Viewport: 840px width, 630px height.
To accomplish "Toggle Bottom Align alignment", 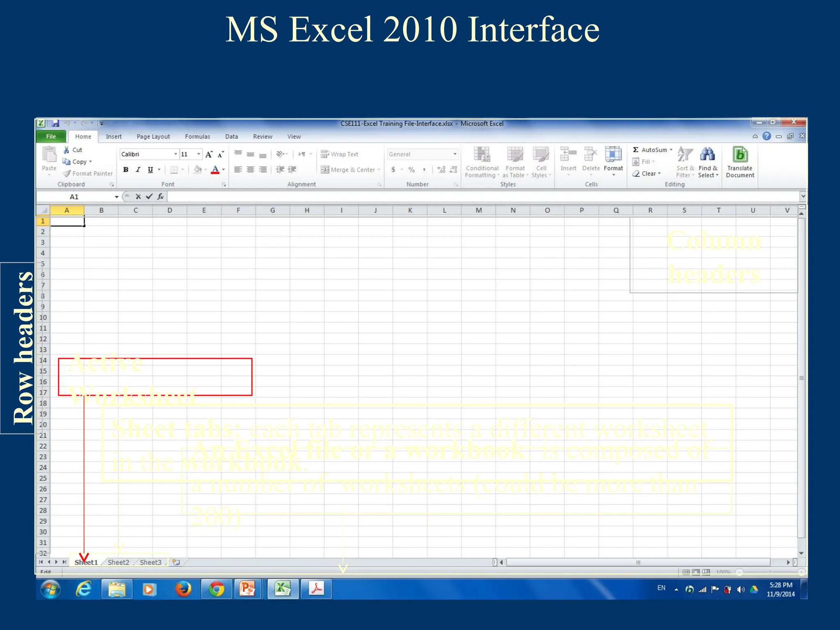I will click(262, 155).
